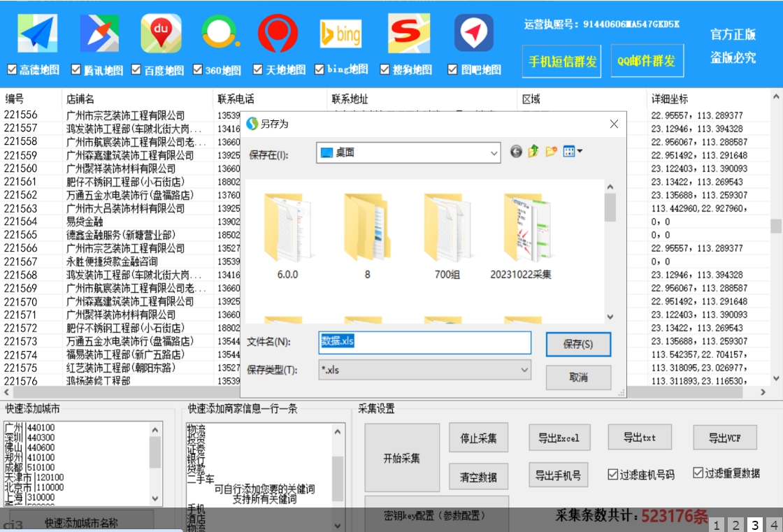783x532 pixels.
Task: Click the Tencent map icon
Action: pyautogui.click(x=99, y=34)
